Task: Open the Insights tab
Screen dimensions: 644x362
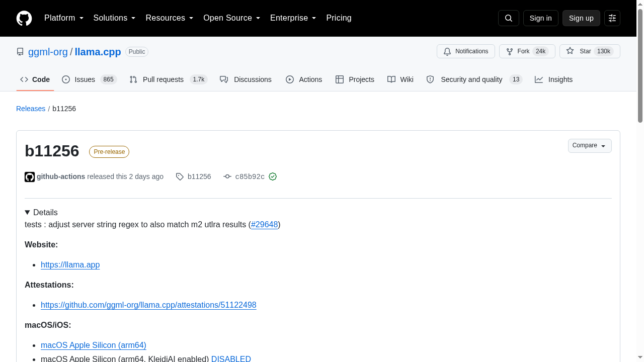Action: pos(553,79)
